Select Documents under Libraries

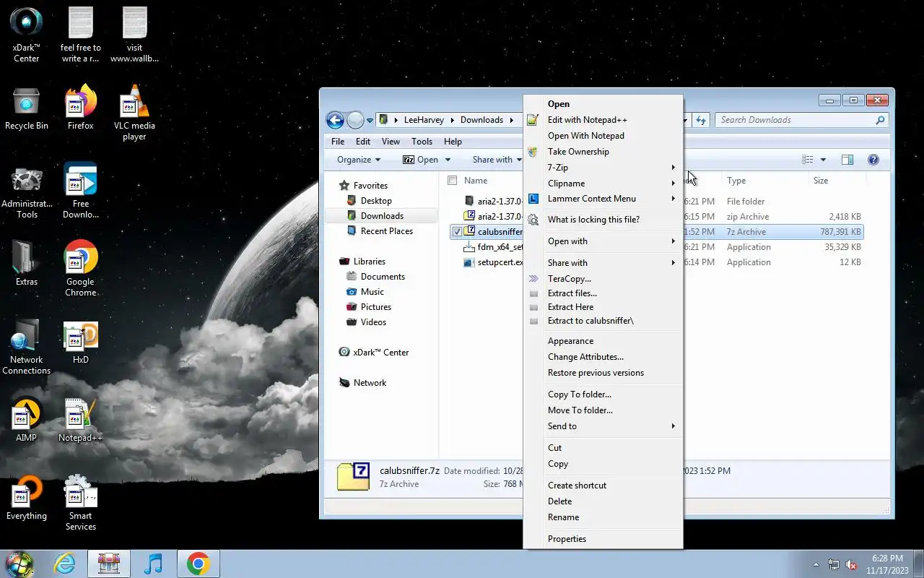pyautogui.click(x=382, y=277)
